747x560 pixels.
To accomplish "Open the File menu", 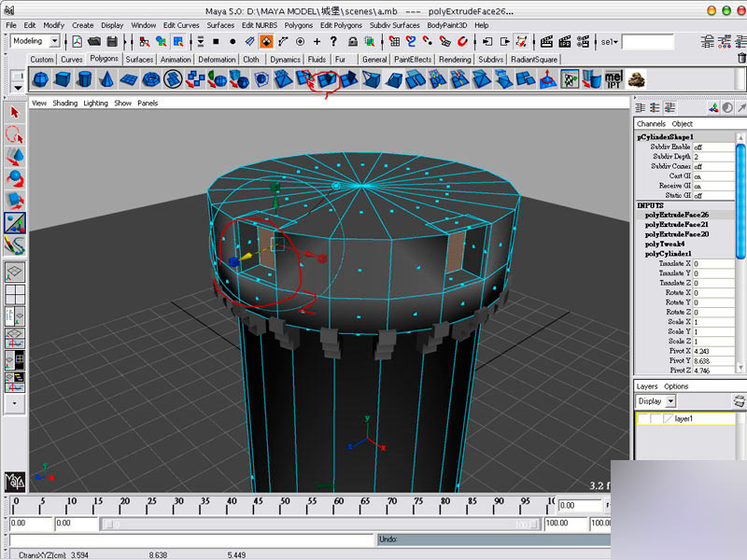I will click(x=11, y=25).
